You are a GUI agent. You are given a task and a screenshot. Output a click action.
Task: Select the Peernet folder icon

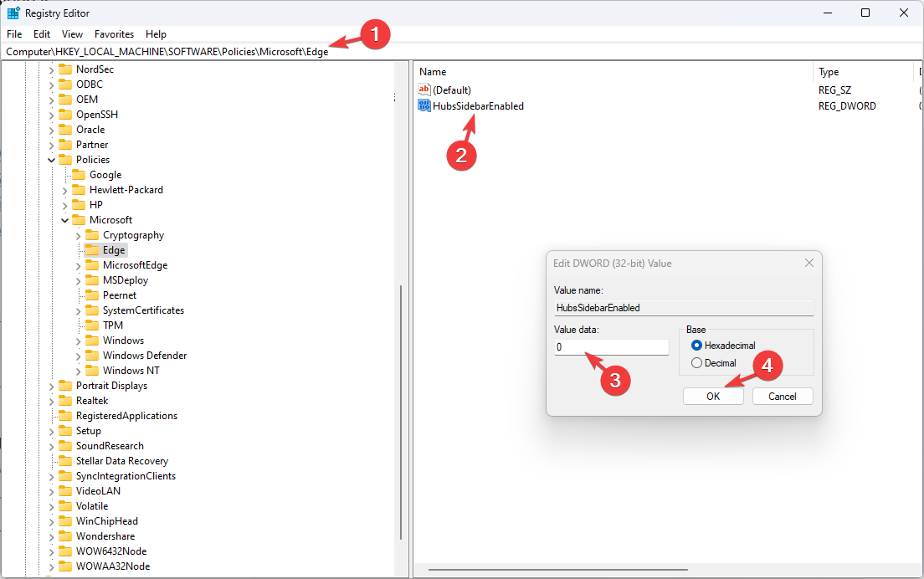[x=93, y=295]
